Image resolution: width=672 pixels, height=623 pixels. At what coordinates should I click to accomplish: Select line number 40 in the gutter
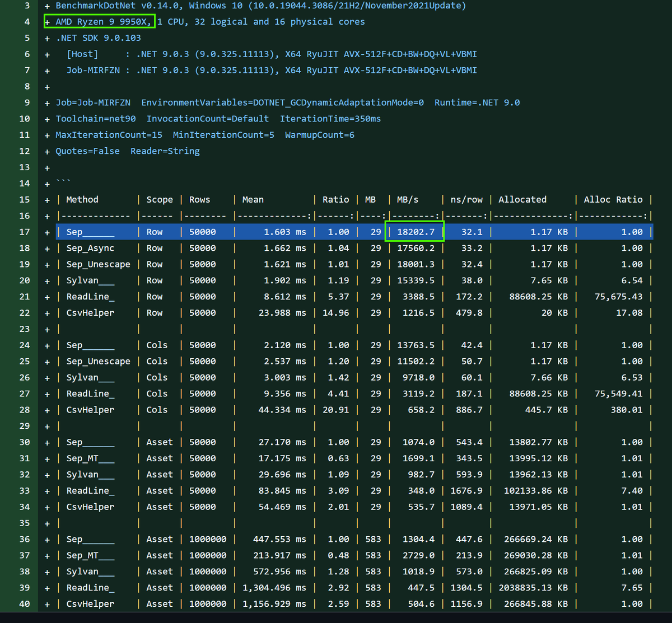point(25,603)
